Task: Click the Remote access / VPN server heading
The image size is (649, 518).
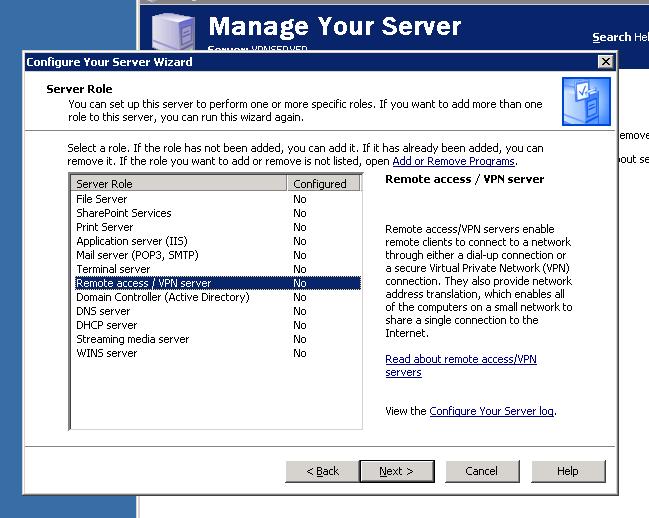Action: pyautogui.click(x=464, y=179)
